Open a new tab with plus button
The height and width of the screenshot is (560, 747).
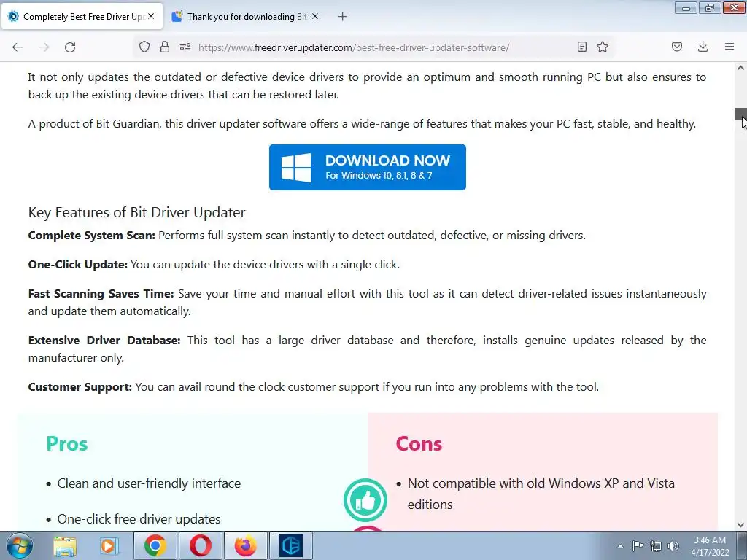click(342, 17)
